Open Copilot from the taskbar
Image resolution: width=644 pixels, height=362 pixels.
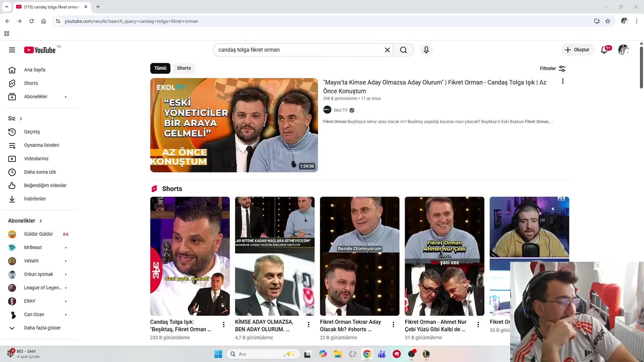tap(323, 354)
